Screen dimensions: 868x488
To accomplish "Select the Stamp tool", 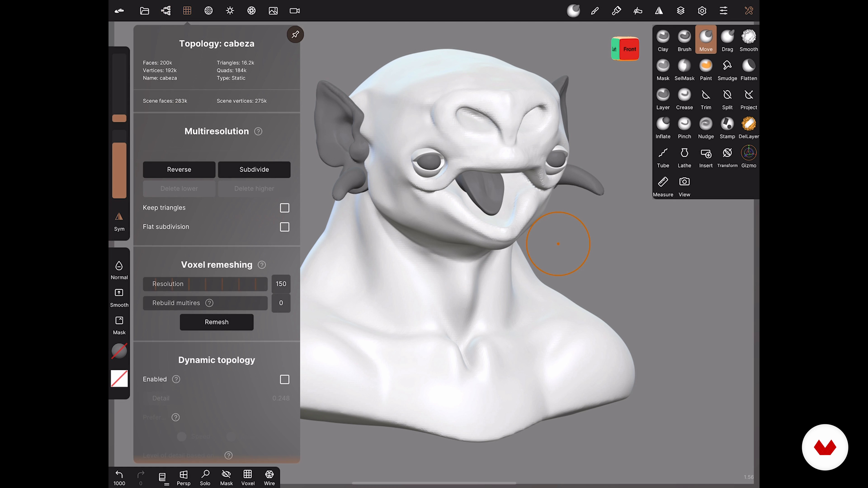I will point(727,128).
